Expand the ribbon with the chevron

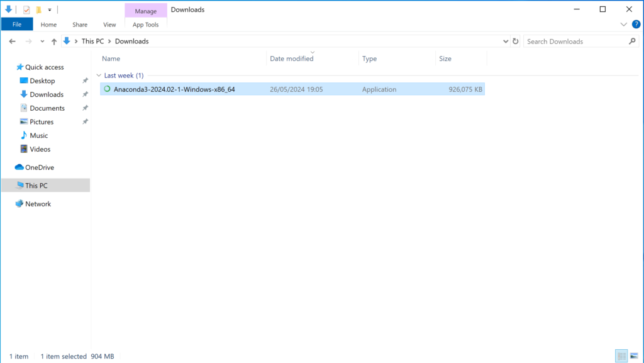[x=623, y=25]
